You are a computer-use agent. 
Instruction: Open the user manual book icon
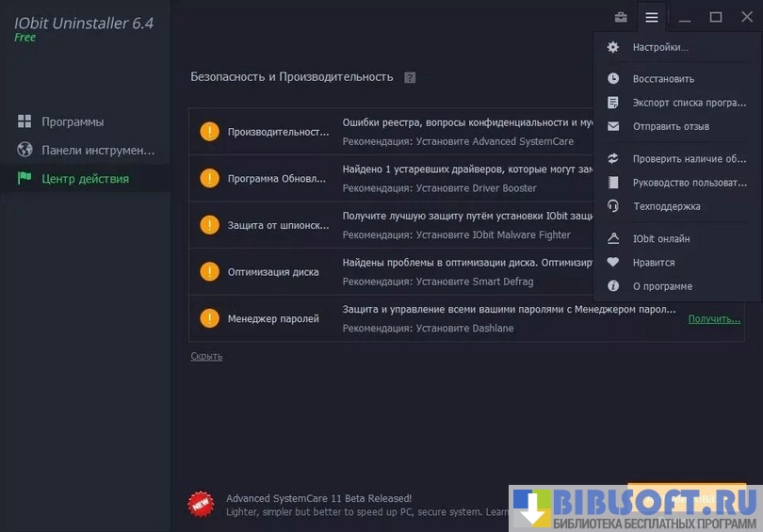pos(613,183)
